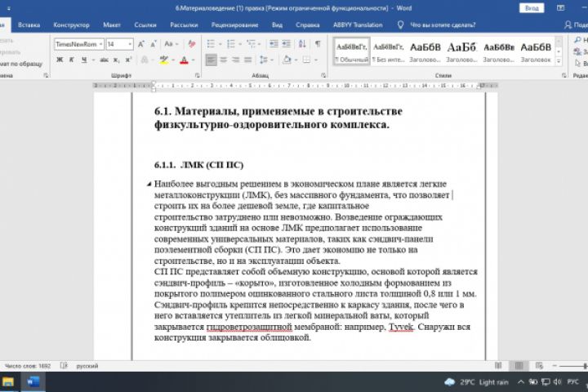Click the spelling check icon in status bar

click(x=64, y=365)
